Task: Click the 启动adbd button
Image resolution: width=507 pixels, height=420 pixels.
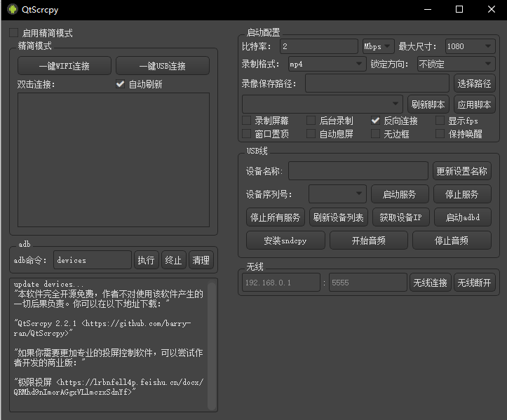Action: pos(463,217)
